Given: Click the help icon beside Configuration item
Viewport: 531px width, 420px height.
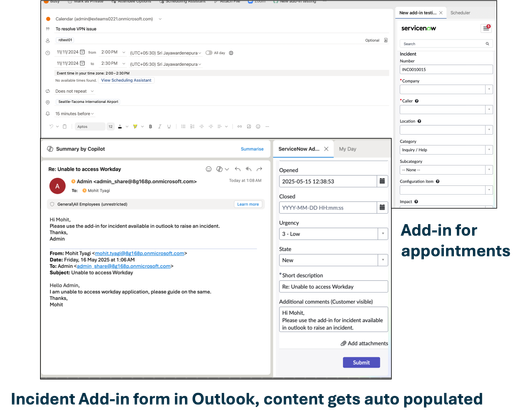Looking at the screenshot, I should coord(438,181).
